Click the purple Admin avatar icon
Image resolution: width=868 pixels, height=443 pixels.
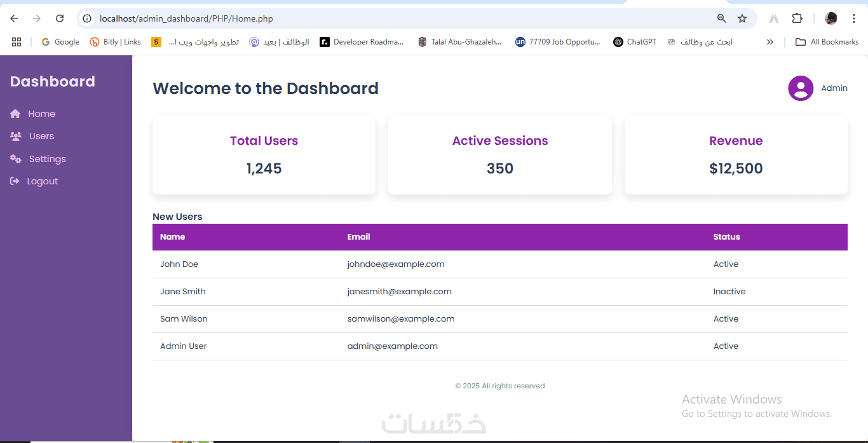[x=801, y=88]
